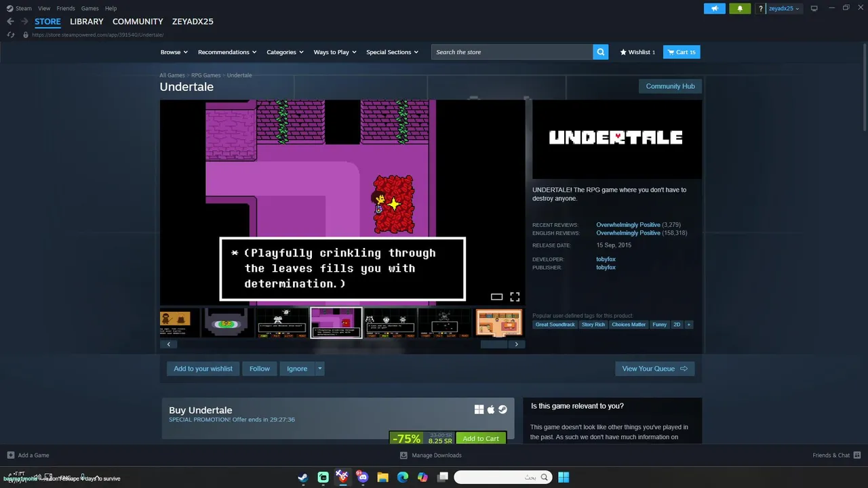Image resolution: width=868 pixels, height=488 pixels.
Task: Click Overwhelmingly Positive English reviews link
Action: [x=628, y=233]
